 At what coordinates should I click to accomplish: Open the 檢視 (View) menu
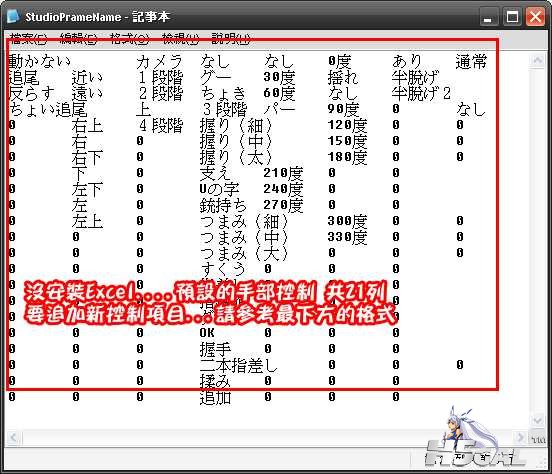(180, 38)
